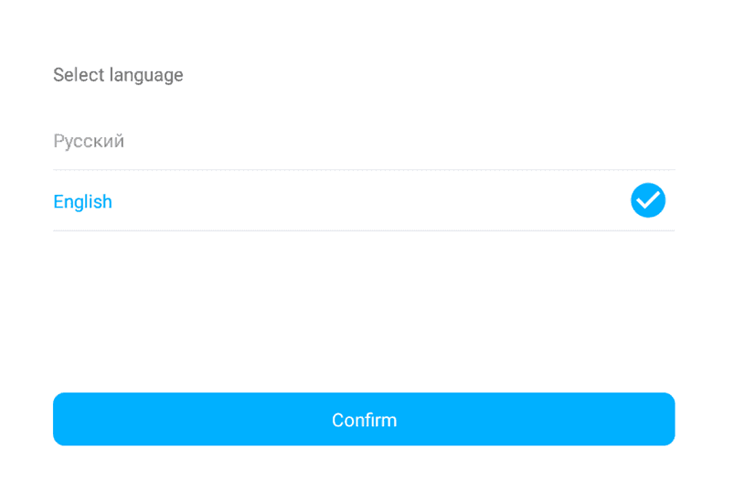The height and width of the screenshot is (493, 734).
Task: Click Confirm to apply language
Action: (x=364, y=420)
